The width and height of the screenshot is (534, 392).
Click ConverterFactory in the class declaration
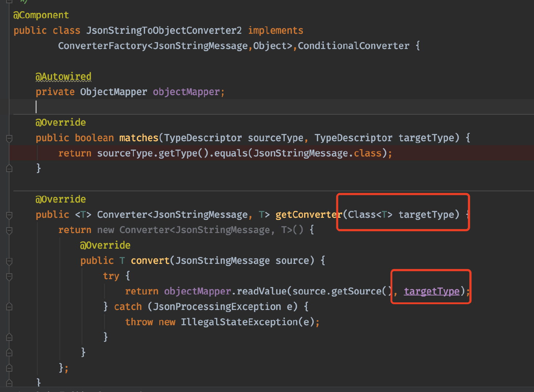coord(103,46)
